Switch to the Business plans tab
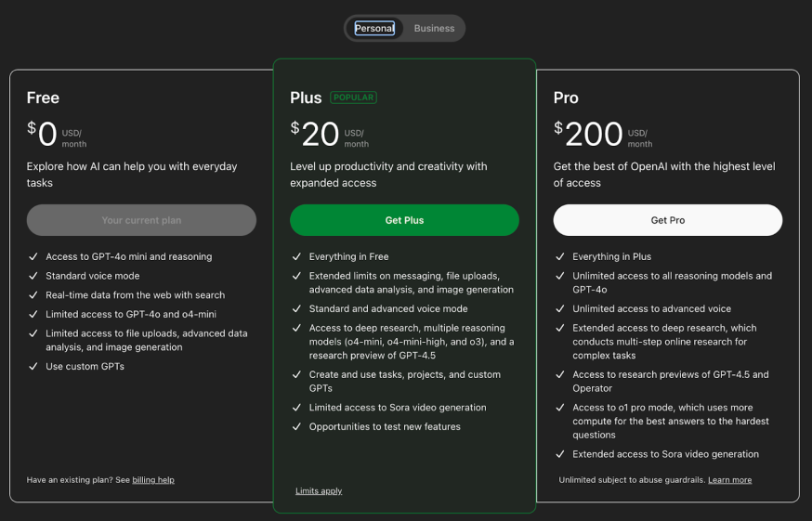 pyautogui.click(x=434, y=29)
